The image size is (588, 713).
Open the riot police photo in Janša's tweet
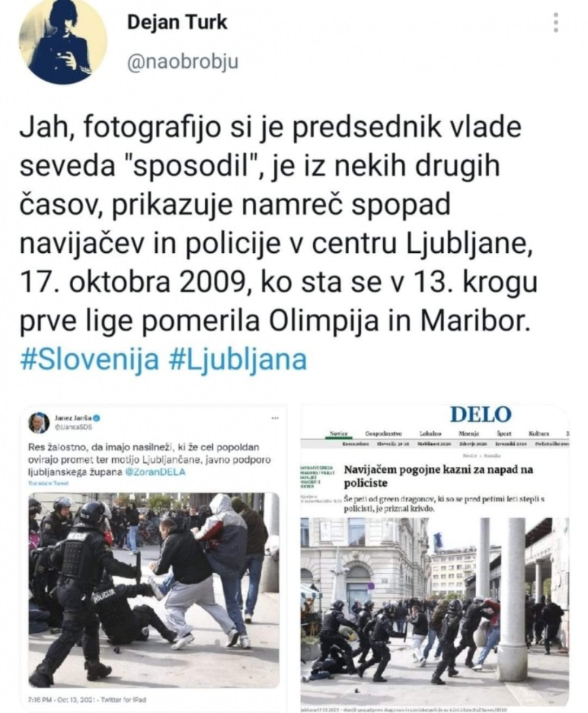(154, 590)
